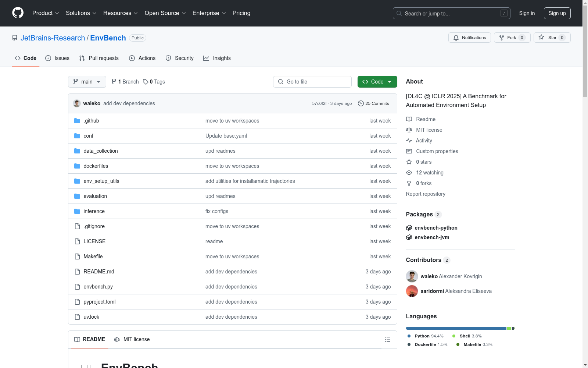View the 1 Branch list
Image resolution: width=588 pixels, height=368 pixels.
[125, 82]
